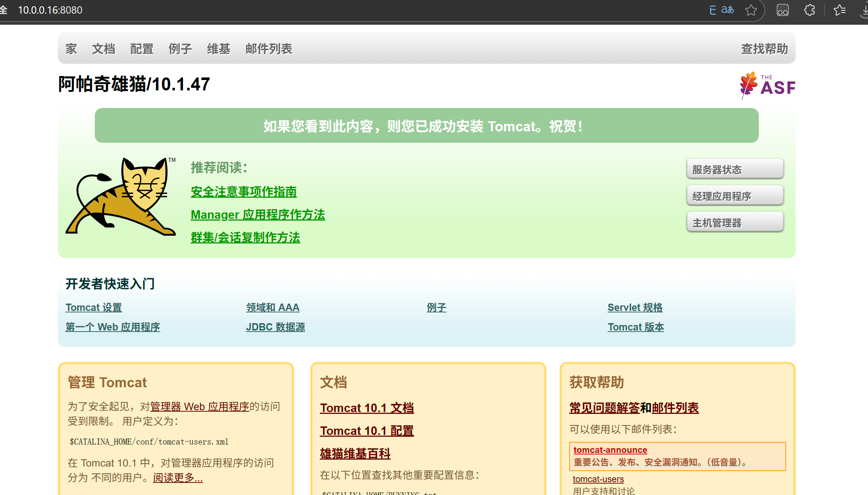Open the 文档 navigation menu item

pyautogui.click(x=103, y=49)
